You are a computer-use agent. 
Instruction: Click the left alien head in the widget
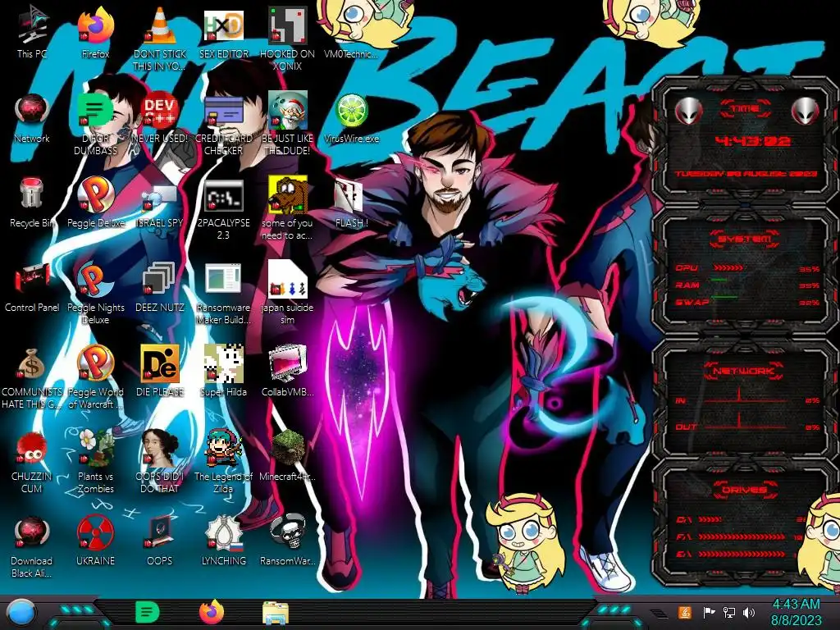[688, 111]
